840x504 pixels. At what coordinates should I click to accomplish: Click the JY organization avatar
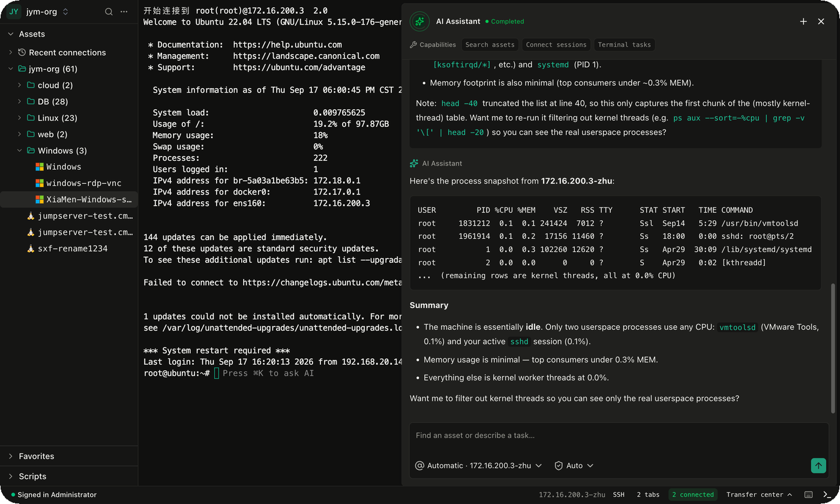pos(14,11)
